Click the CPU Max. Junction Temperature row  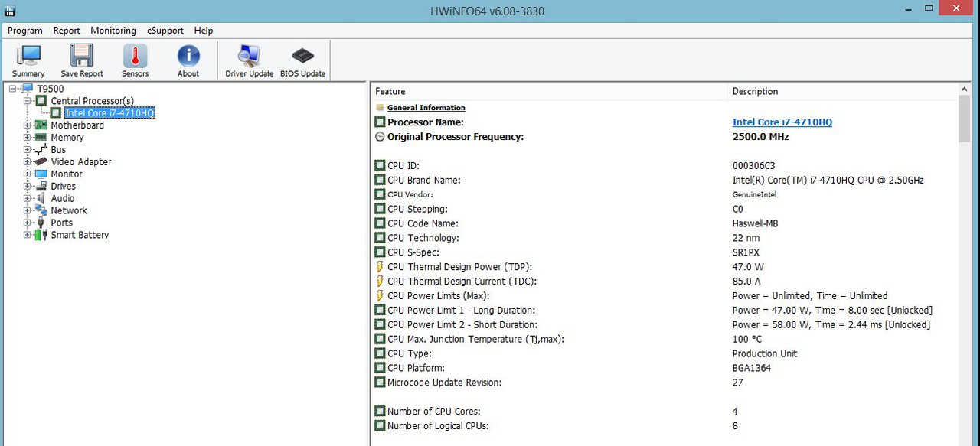(665, 340)
